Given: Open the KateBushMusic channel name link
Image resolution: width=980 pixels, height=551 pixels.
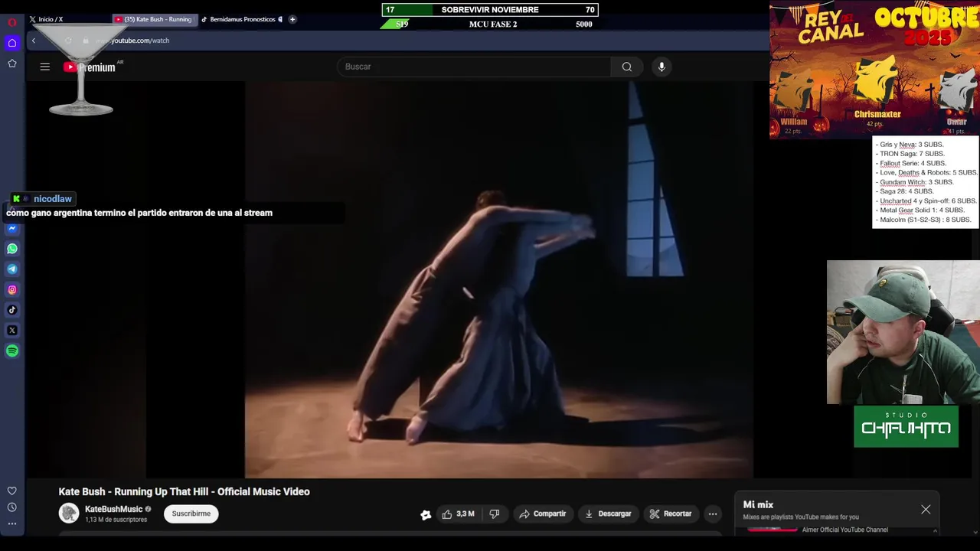Looking at the screenshot, I should [113, 509].
